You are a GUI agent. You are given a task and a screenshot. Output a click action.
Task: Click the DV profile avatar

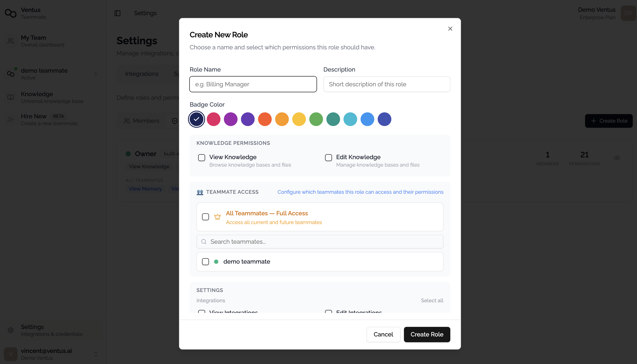(x=628, y=13)
